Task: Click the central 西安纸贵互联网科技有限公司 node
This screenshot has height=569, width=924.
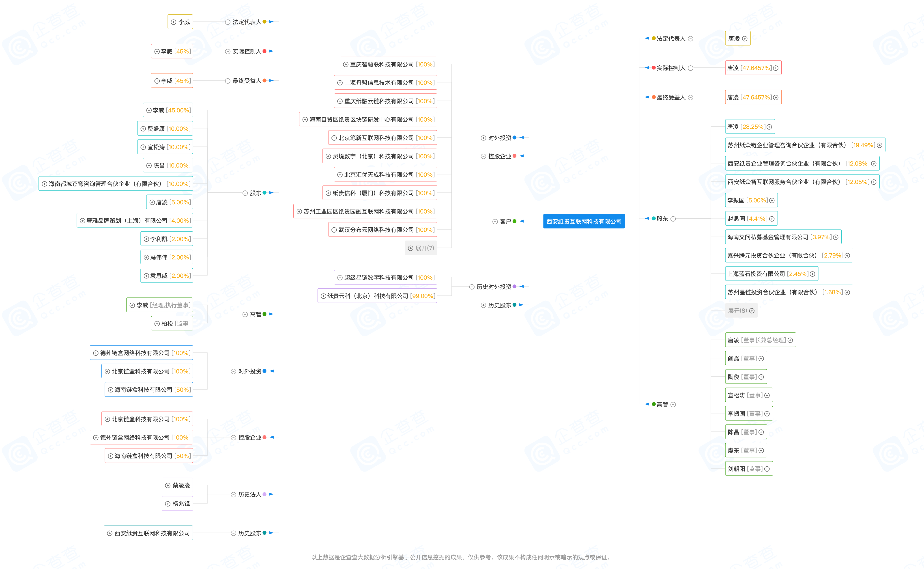Action: (584, 222)
